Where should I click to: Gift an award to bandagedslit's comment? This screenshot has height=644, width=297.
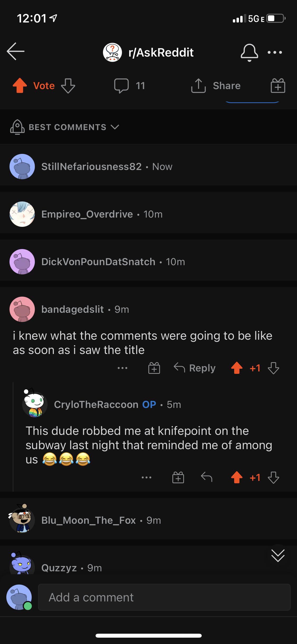click(x=154, y=368)
